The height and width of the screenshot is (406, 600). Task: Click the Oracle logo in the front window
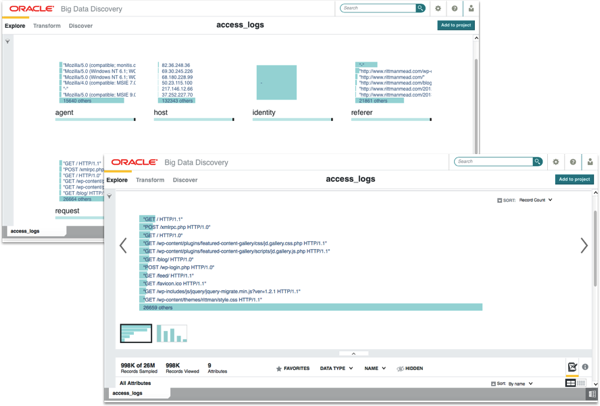pos(134,162)
